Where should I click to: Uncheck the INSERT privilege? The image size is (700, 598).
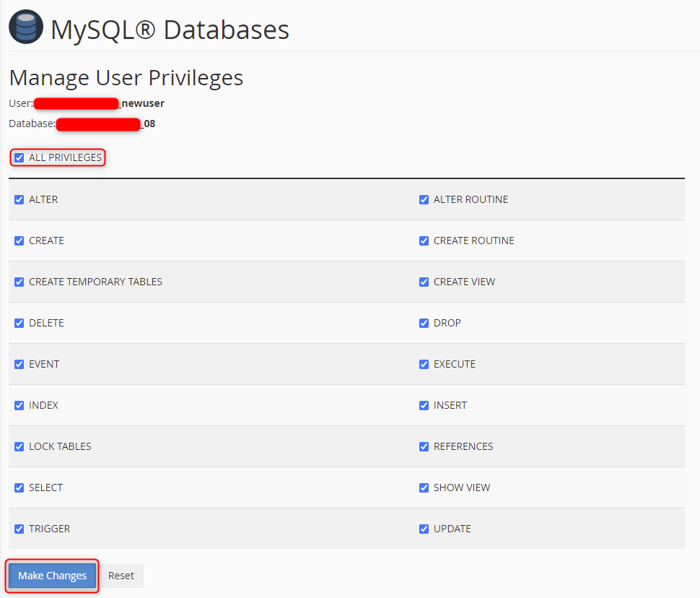[424, 405]
